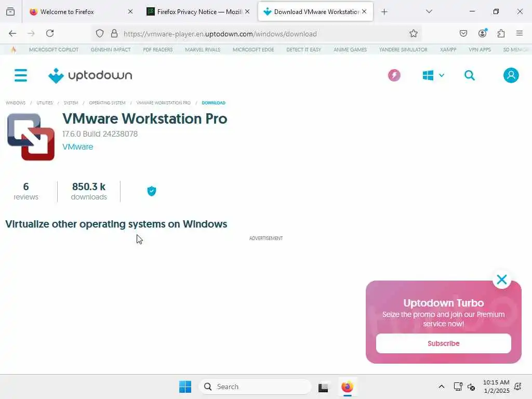Click the Windows taskbar Search box

(x=255, y=387)
